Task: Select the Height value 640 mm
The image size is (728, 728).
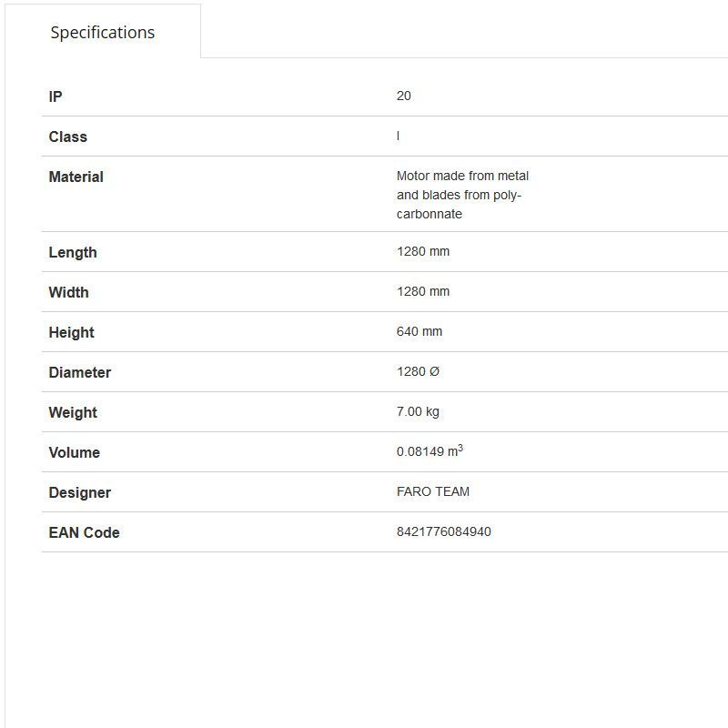Action: [420, 331]
